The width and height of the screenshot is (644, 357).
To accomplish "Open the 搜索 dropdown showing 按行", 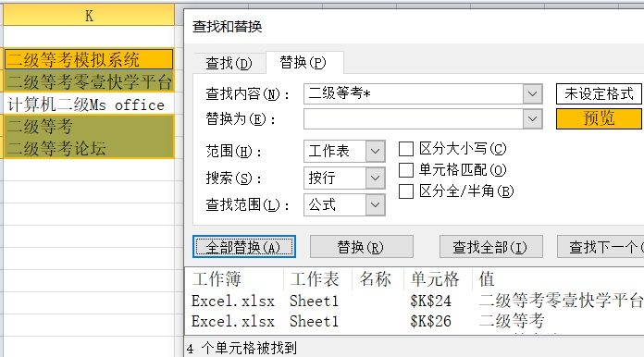I will (344, 178).
